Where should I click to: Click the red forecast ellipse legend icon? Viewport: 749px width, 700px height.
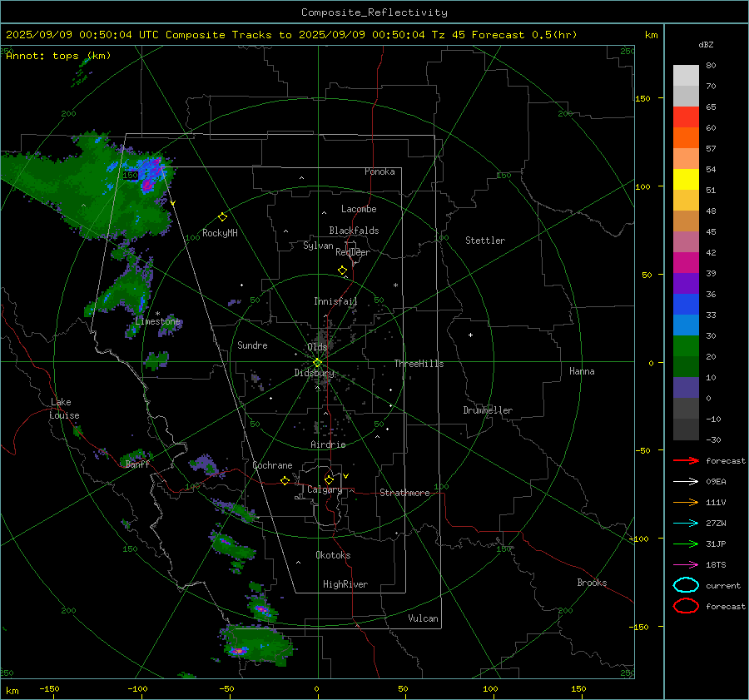(686, 606)
